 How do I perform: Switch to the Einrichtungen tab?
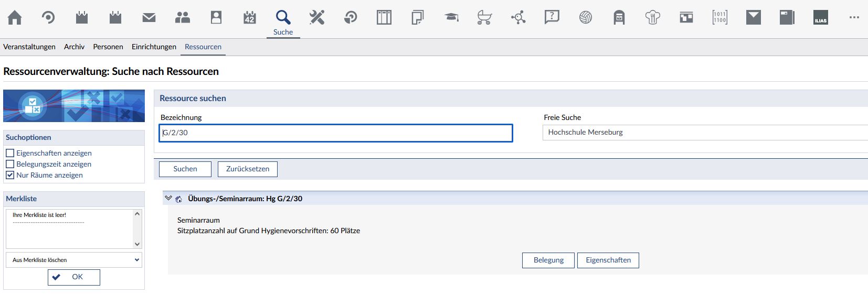154,47
